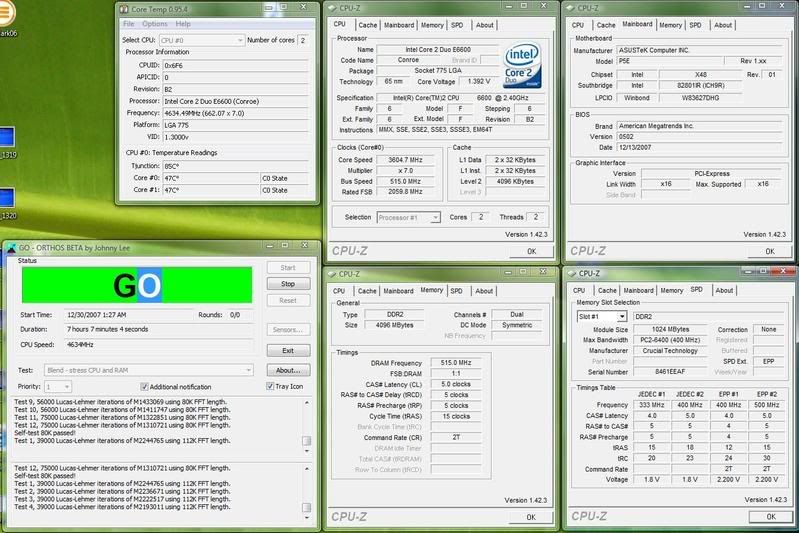
Task: Switch to Cache tab in CPU-Z CPU window
Action: 367,25
